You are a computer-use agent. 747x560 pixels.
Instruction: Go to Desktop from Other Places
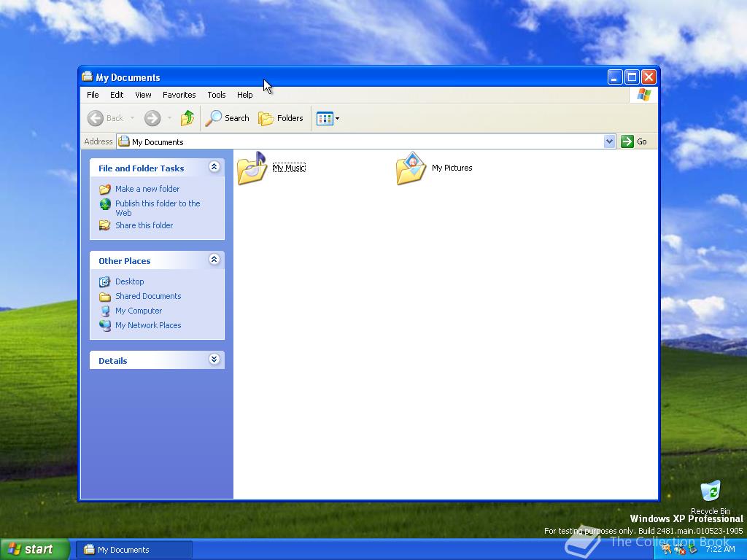coord(130,281)
